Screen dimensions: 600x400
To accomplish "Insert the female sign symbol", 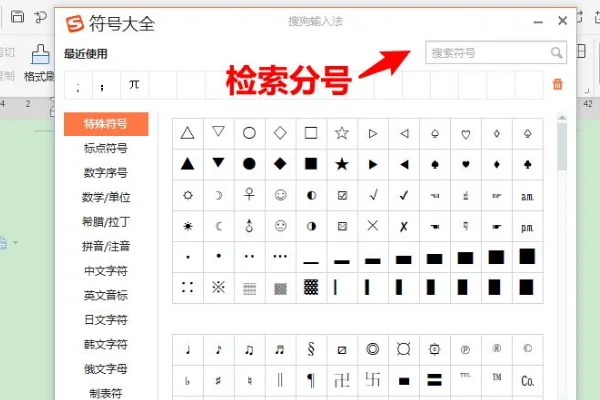I will click(249, 195).
